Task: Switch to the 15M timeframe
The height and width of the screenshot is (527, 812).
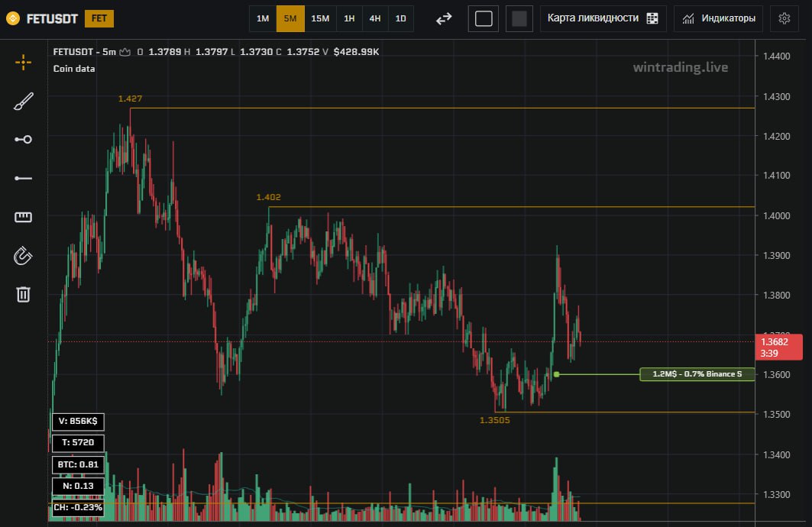Action: 320,18
